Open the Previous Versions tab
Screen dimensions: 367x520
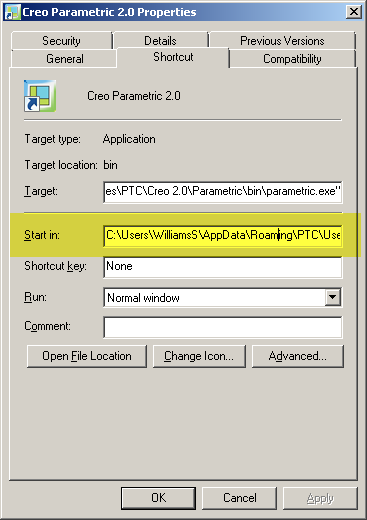(282, 41)
